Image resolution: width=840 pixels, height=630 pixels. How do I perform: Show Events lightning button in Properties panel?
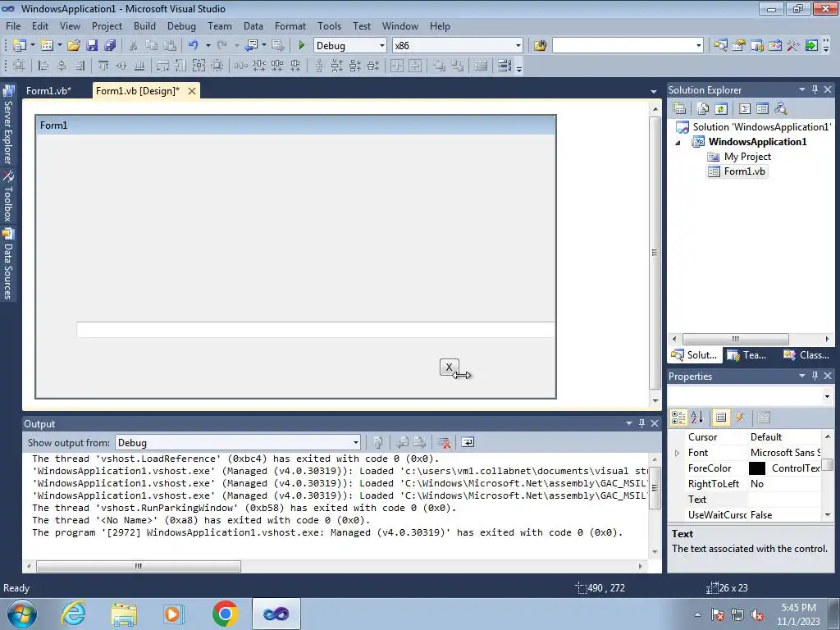coord(740,418)
